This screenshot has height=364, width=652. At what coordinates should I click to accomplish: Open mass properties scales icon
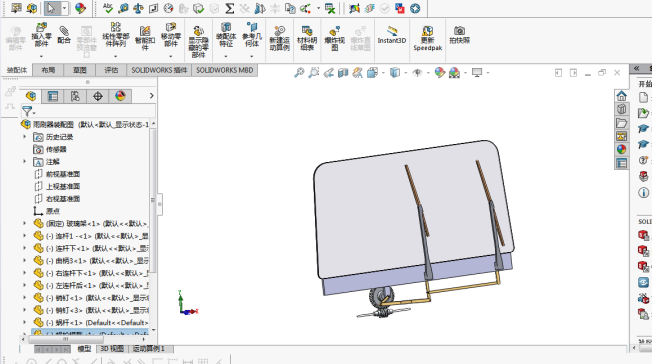pyautogui.click(x=138, y=8)
